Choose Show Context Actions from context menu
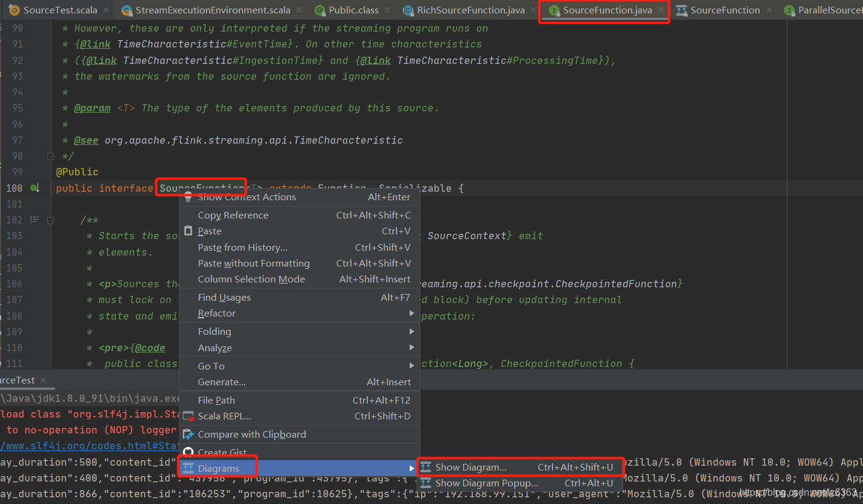 click(x=300, y=197)
